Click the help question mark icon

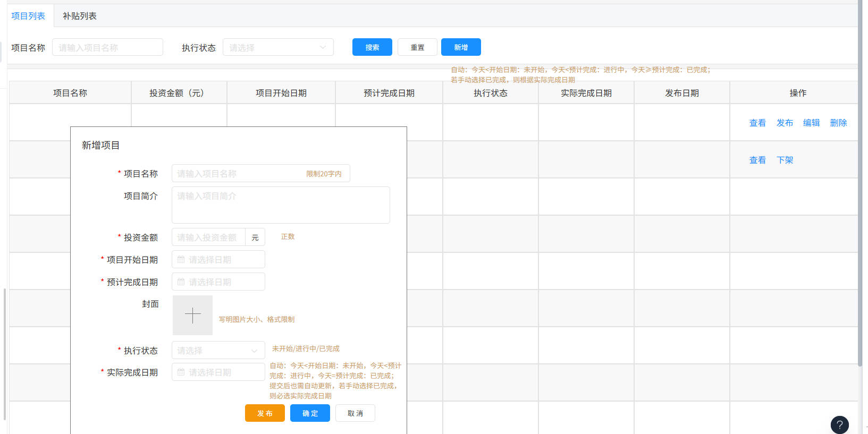(x=839, y=424)
